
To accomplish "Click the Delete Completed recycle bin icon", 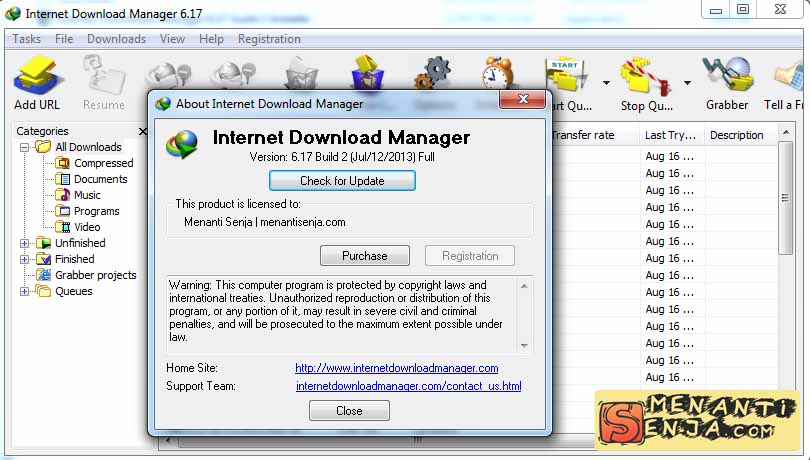I will (368, 72).
